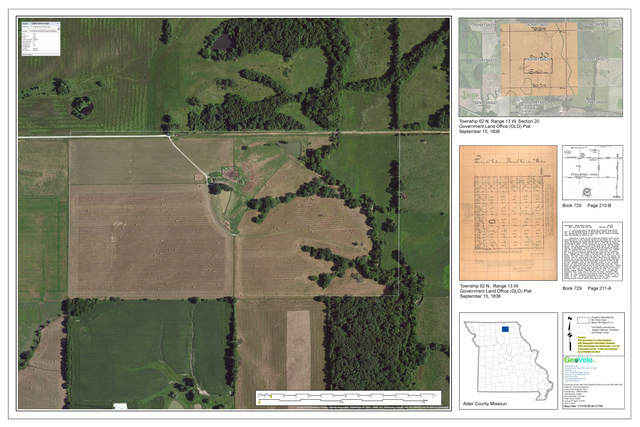The image size is (640, 427).
Task: Click the GeoVelo logo
Action: click(577, 361)
